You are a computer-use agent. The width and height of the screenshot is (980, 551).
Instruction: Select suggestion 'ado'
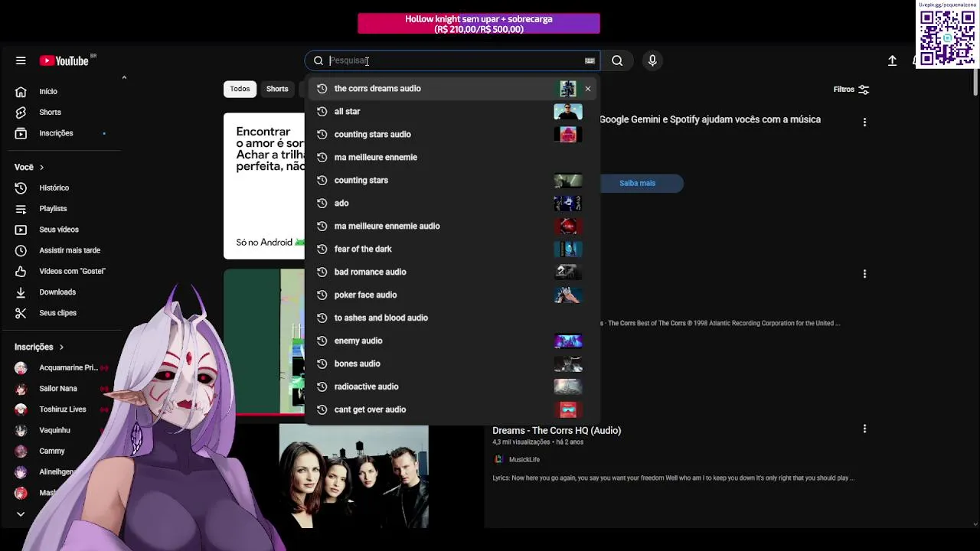point(452,203)
